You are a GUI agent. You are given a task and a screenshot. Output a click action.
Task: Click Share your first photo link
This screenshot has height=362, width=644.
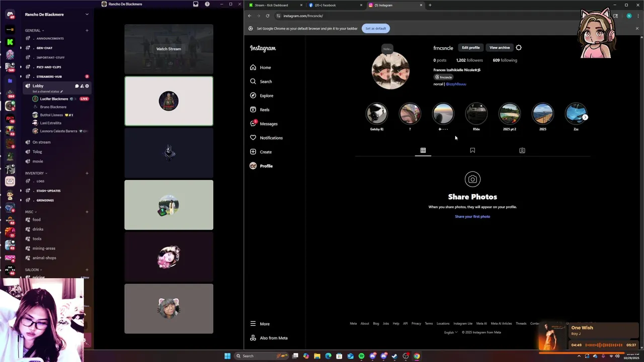click(472, 217)
